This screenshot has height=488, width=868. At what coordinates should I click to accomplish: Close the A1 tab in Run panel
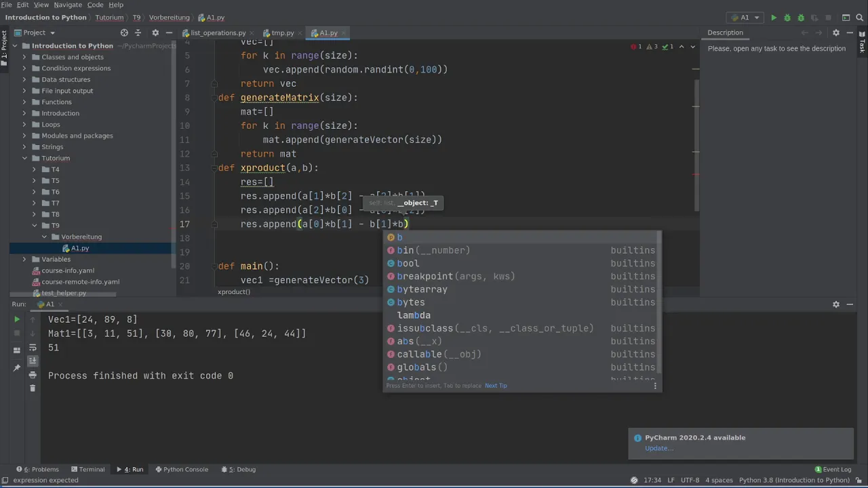[61, 304]
